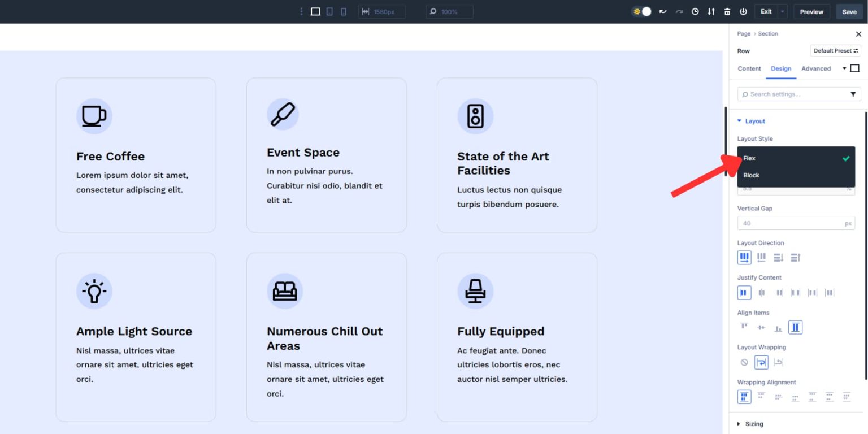Enable space-between justify content

[796, 292]
